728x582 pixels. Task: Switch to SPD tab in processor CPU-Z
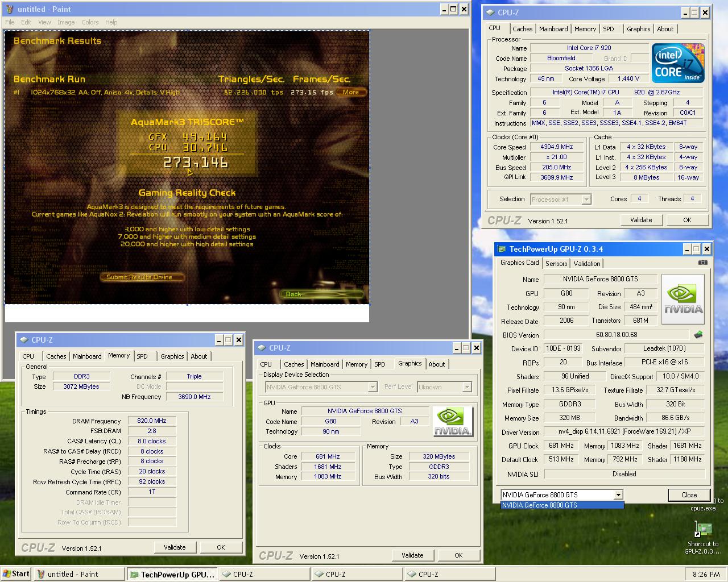pyautogui.click(x=609, y=29)
